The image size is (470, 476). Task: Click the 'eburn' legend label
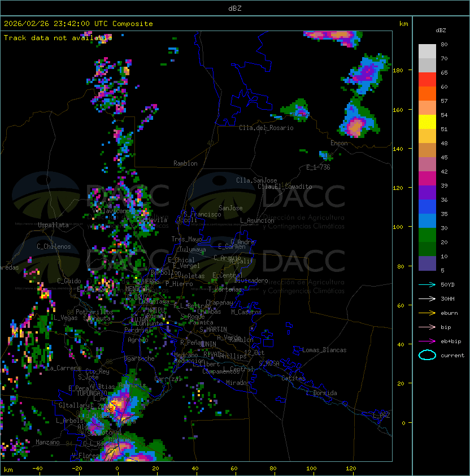click(449, 313)
